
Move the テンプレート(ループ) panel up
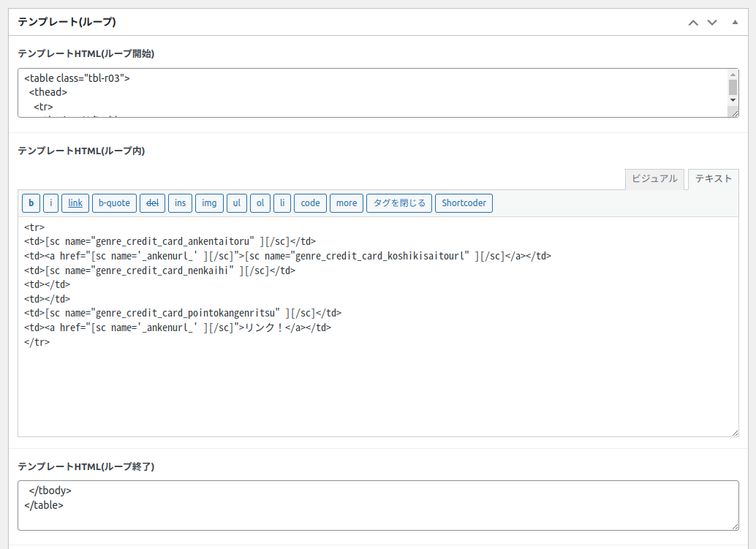693,23
